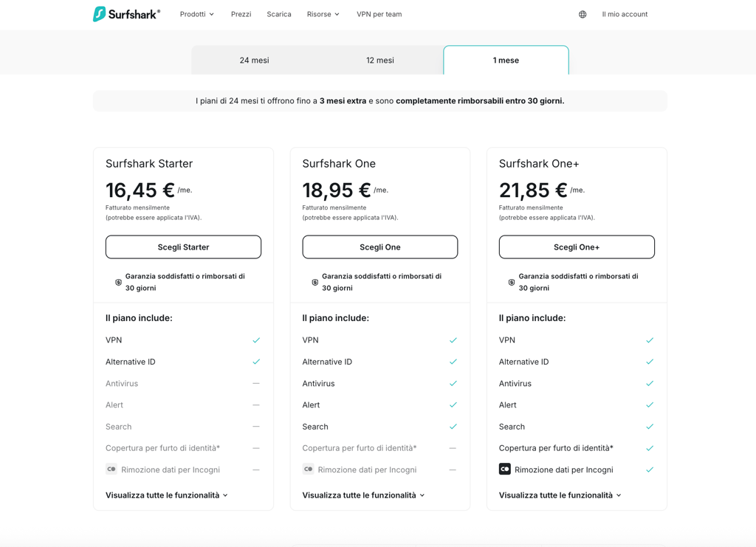Open the globe language selector
756x547 pixels.
point(583,15)
